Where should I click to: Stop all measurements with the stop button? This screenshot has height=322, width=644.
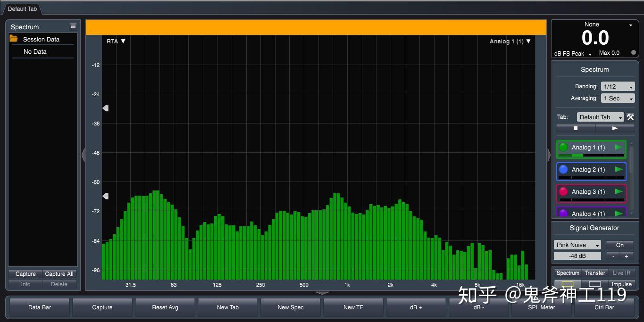(x=576, y=128)
